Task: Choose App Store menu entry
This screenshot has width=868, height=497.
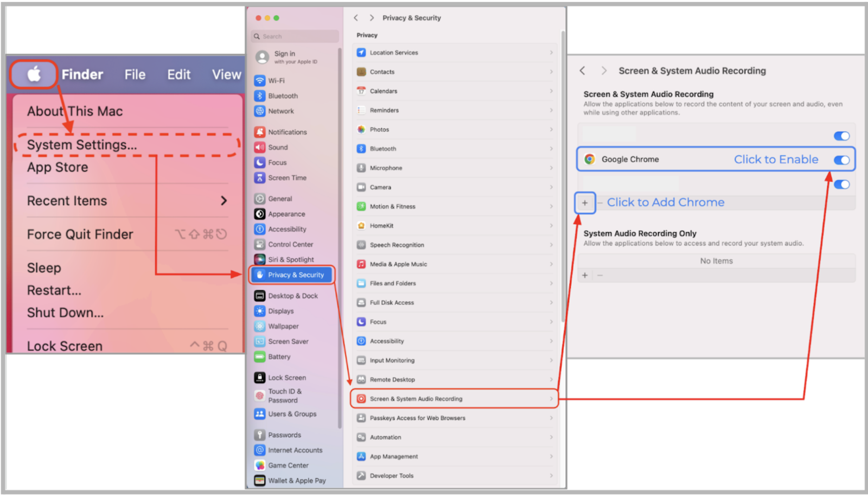Action: 58,167
